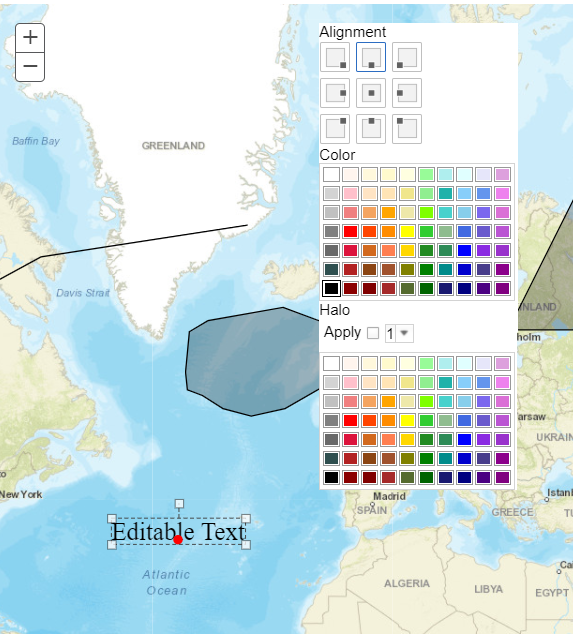Pick black in the Halo color grid

[331, 477]
